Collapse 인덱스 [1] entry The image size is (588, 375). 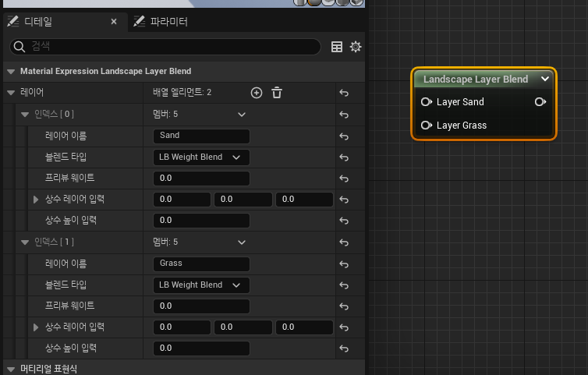(x=25, y=242)
